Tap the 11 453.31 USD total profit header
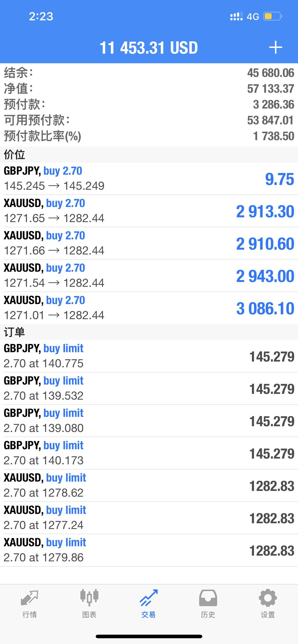Viewport: 298px width, 644px height. click(149, 47)
